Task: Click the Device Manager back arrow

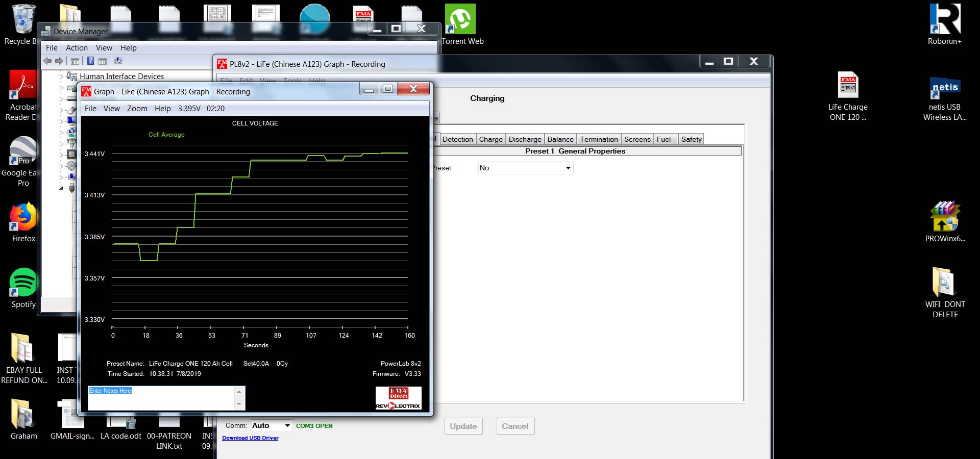Action: pyautogui.click(x=47, y=61)
